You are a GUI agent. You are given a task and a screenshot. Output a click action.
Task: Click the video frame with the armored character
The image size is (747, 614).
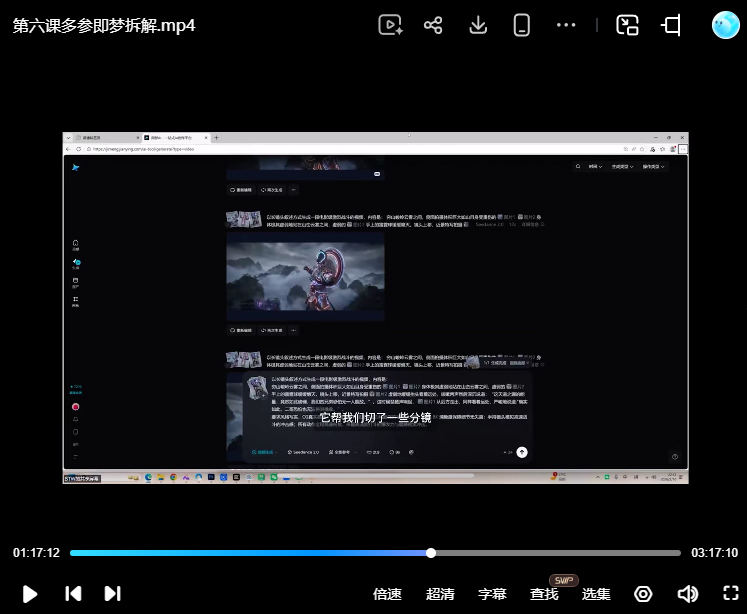pyautogui.click(x=305, y=277)
